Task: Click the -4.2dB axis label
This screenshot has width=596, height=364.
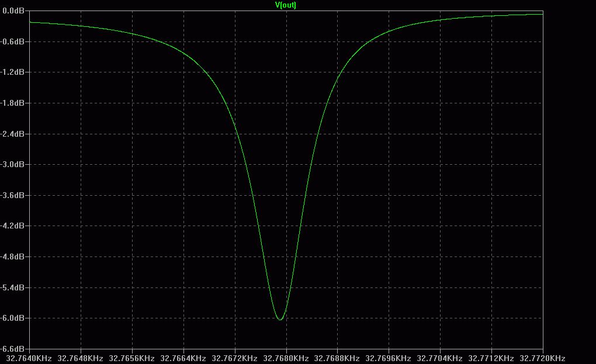Action: point(12,226)
